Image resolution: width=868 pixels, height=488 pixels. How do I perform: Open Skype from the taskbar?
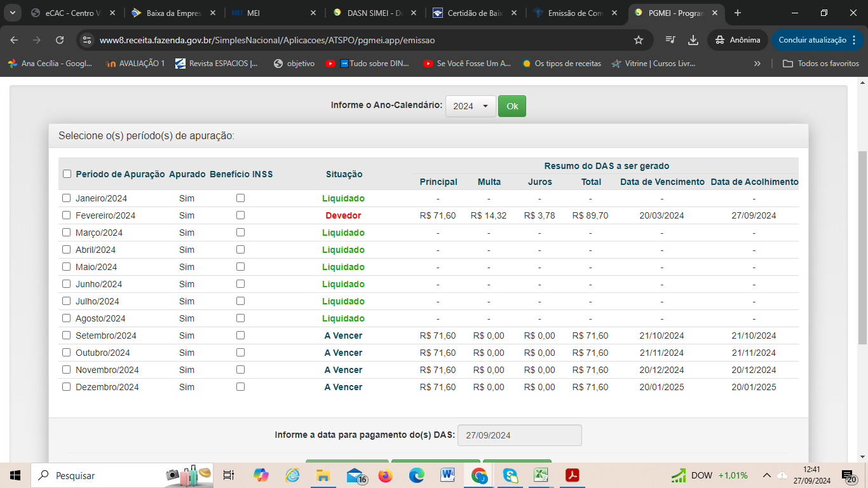[510, 475]
